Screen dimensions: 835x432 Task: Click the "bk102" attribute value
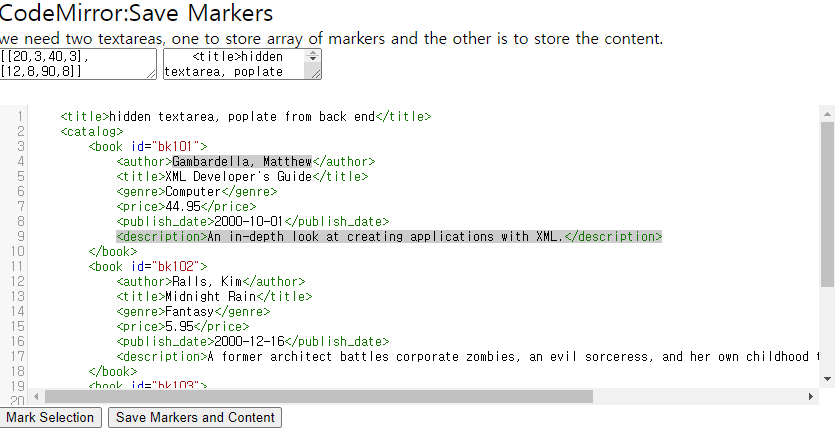click(x=175, y=266)
